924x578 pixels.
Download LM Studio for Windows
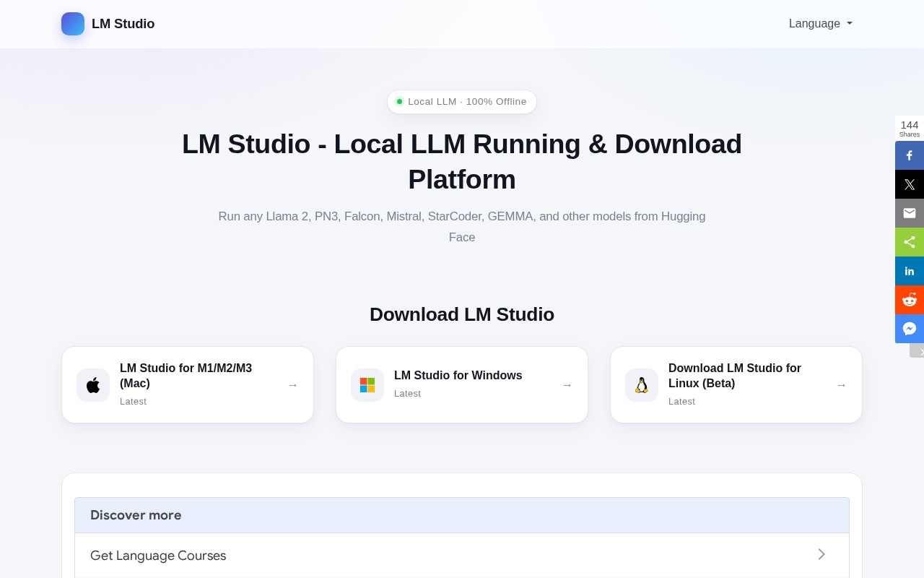[x=462, y=385]
